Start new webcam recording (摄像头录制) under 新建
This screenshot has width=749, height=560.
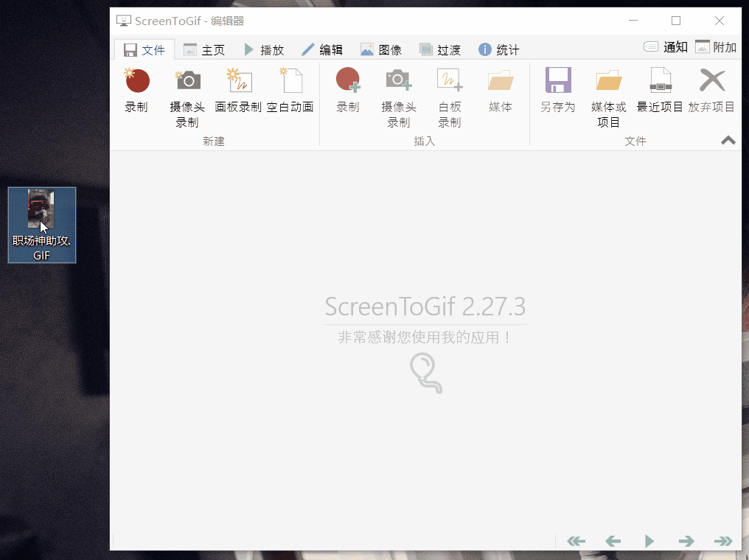tap(187, 98)
